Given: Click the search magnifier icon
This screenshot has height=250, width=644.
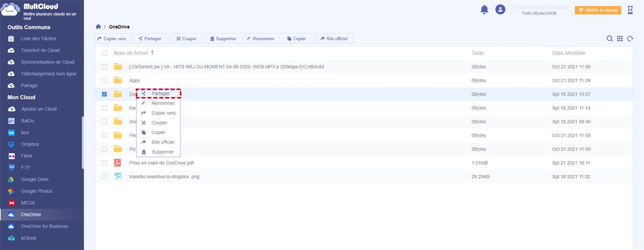Looking at the screenshot, I should [x=610, y=39].
